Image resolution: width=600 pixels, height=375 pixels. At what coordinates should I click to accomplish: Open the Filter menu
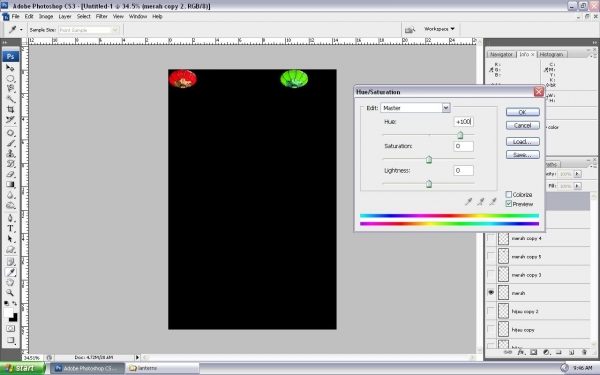click(x=101, y=16)
